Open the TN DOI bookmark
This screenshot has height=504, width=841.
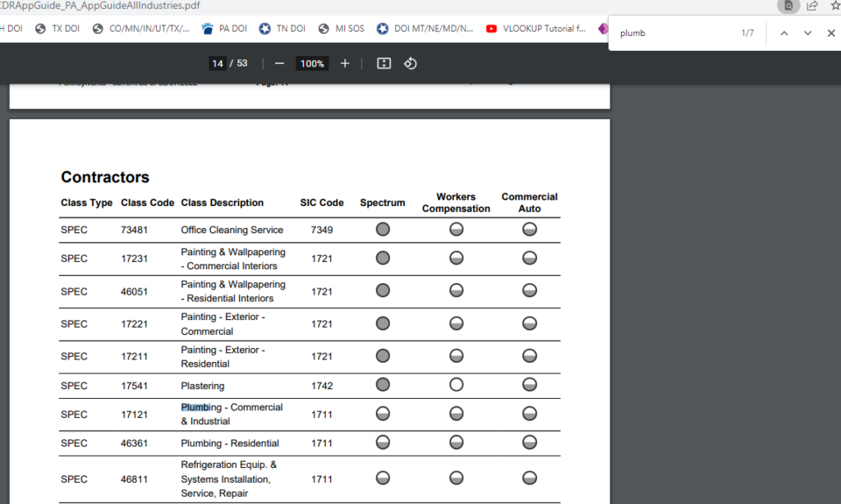(x=283, y=28)
